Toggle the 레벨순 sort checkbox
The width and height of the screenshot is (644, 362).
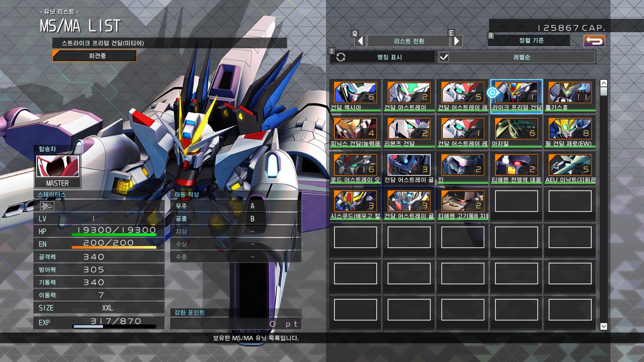point(444,57)
